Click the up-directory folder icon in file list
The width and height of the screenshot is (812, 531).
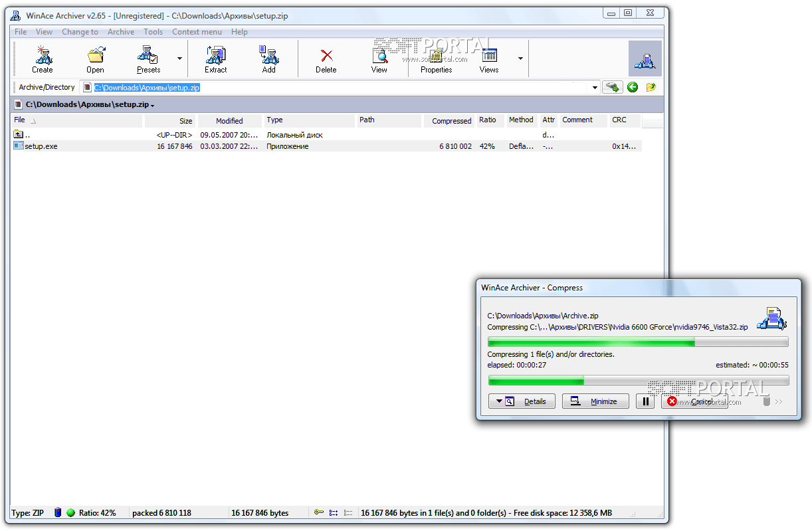pos(18,134)
